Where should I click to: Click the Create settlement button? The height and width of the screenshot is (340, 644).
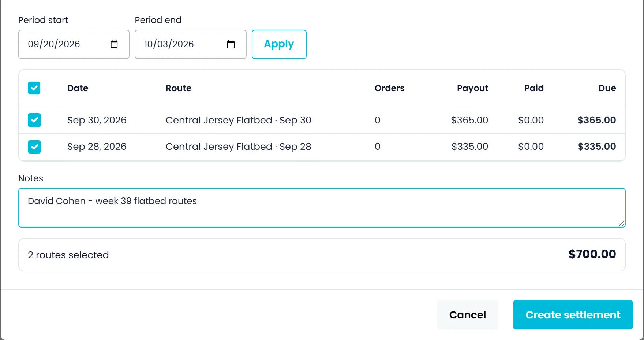point(573,315)
